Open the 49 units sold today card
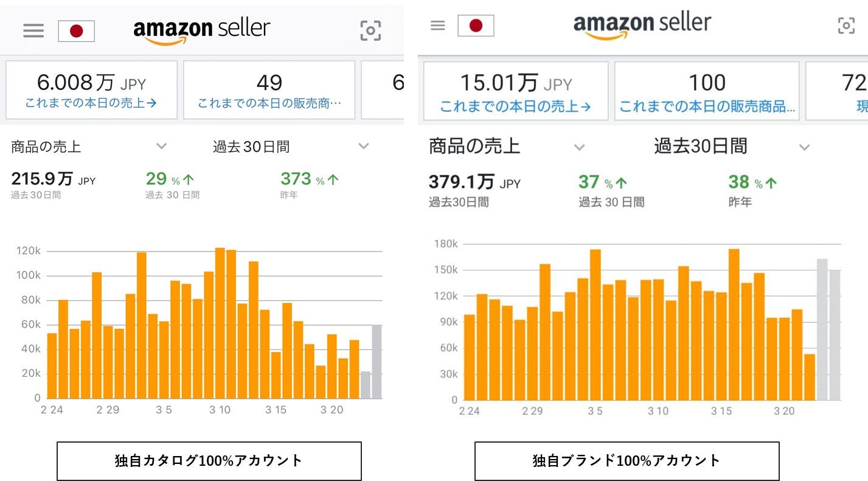This screenshot has height=481, width=868. tap(269, 90)
